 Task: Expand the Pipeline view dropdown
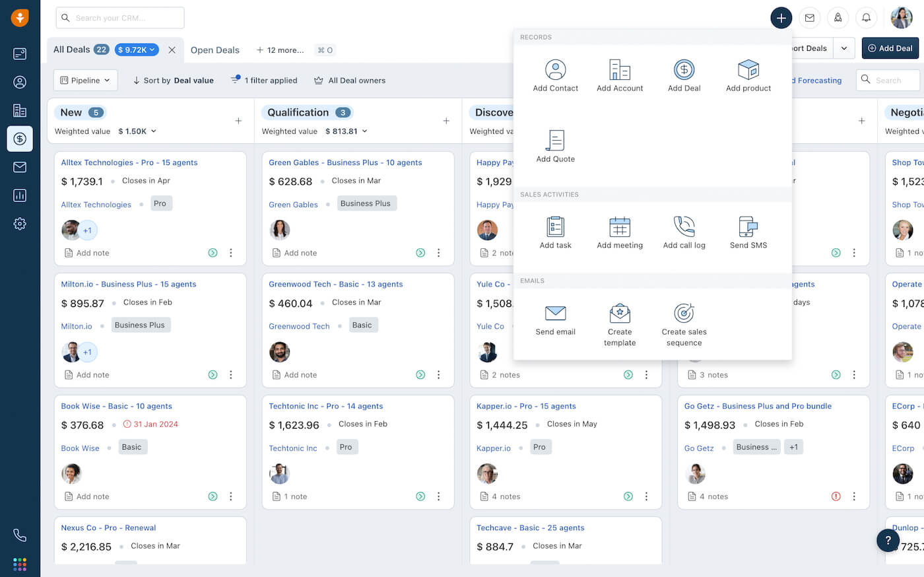pos(85,81)
